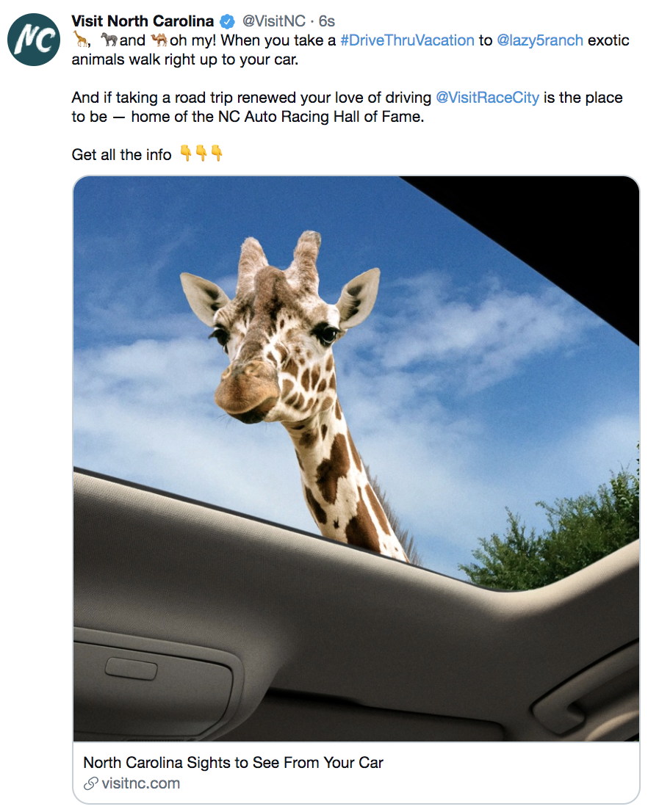Click the middle pointing-down hand emoji
Screen dimensions: 648x812
pyautogui.click(x=201, y=153)
